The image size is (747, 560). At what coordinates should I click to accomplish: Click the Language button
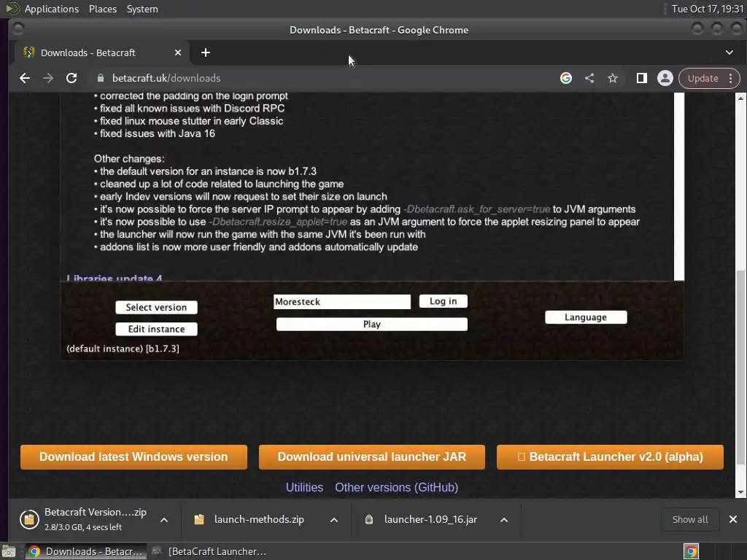586,317
